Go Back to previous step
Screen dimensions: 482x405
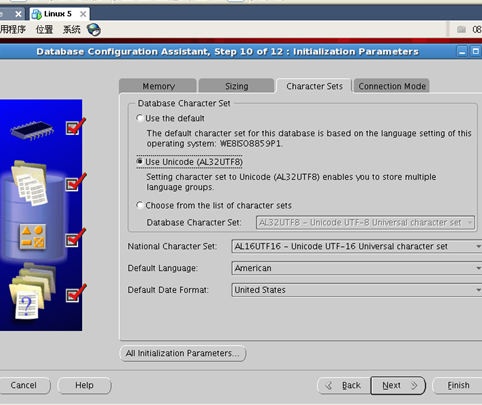[x=344, y=385]
